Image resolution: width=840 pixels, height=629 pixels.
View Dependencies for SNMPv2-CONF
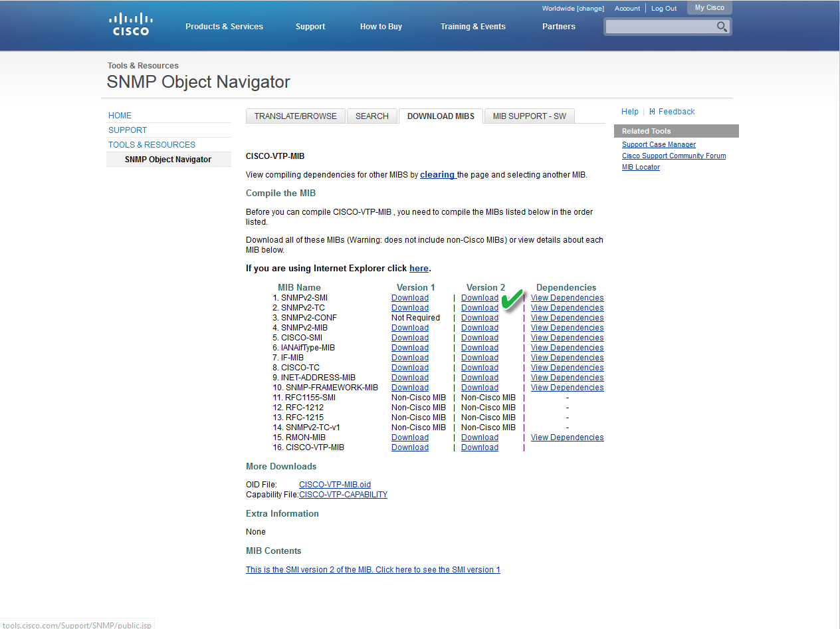[568, 318]
